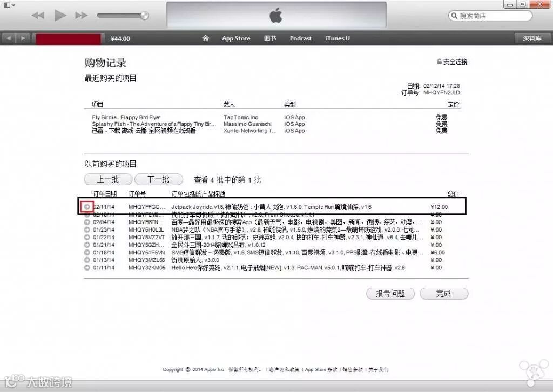
Task: Go back with the store back arrow
Action: pyautogui.click(x=9, y=38)
